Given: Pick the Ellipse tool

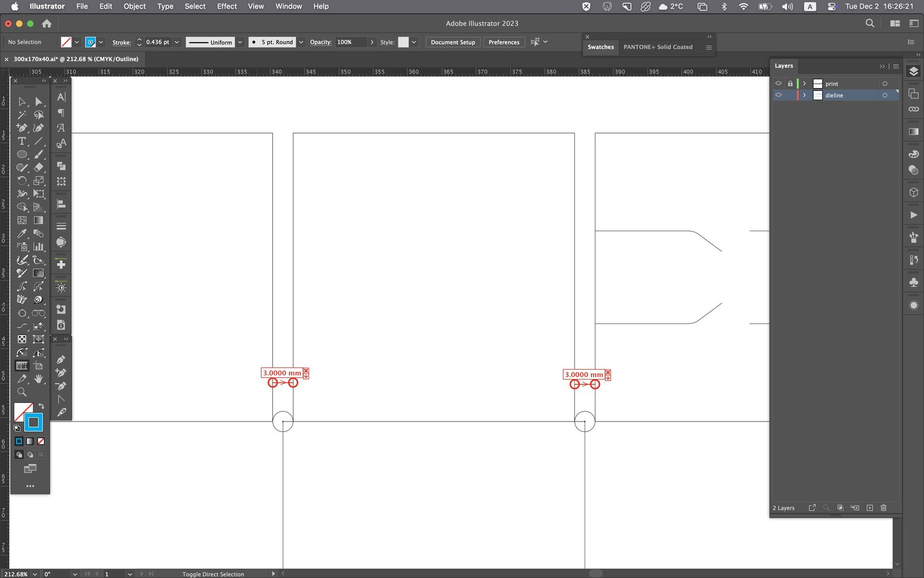Looking at the screenshot, I should [x=22, y=155].
